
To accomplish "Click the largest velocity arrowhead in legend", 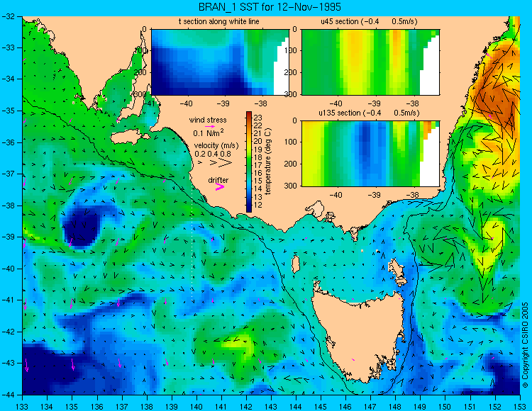I will [x=225, y=163].
